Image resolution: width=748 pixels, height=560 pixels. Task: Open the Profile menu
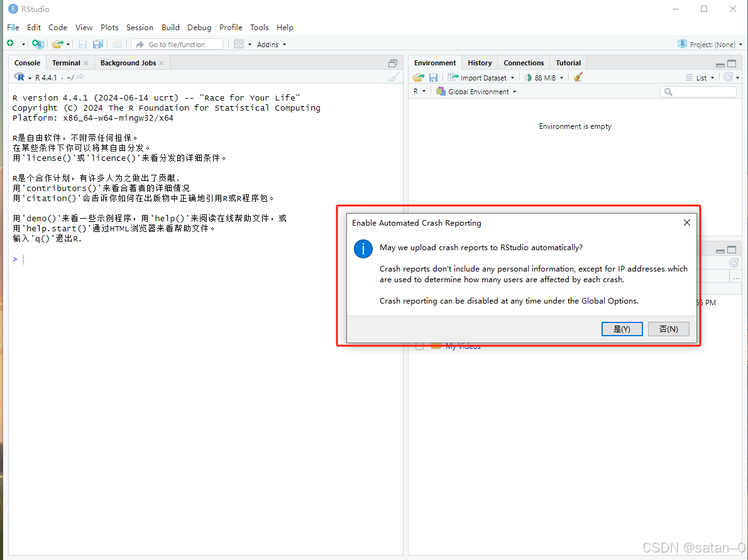coord(231,27)
